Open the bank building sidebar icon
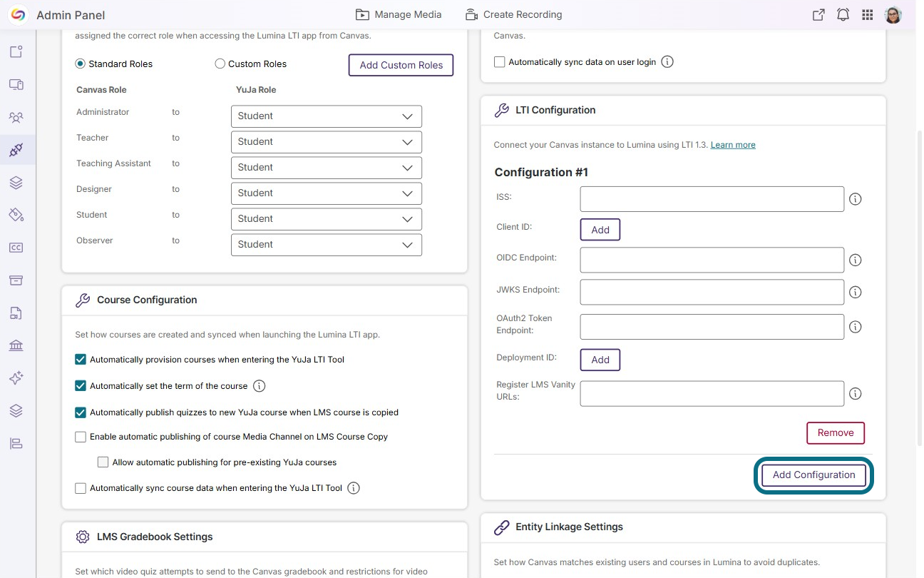 [x=16, y=345]
